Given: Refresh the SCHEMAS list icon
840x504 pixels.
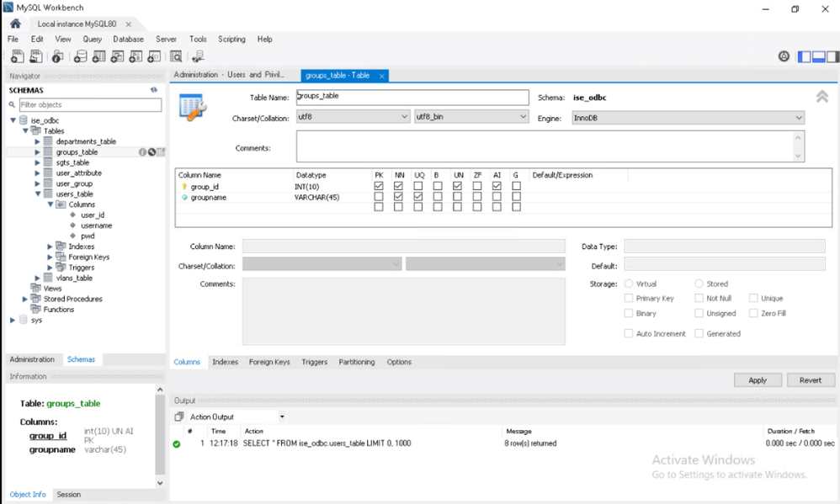Looking at the screenshot, I should pyautogui.click(x=154, y=90).
